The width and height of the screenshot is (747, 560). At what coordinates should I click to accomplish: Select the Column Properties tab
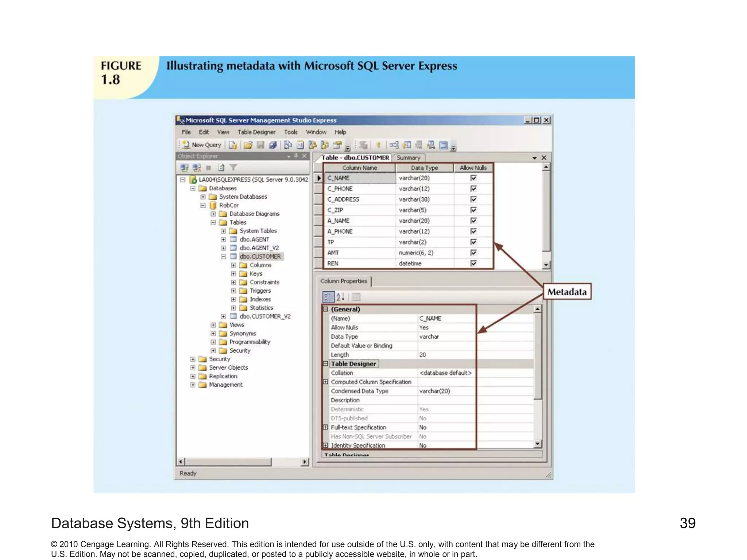344,281
